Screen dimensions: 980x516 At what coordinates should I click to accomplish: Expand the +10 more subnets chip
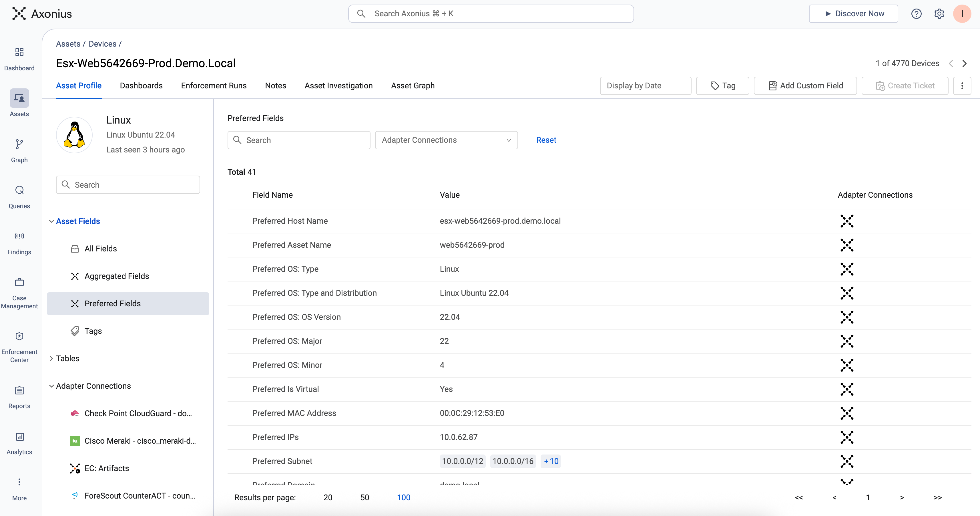click(551, 461)
